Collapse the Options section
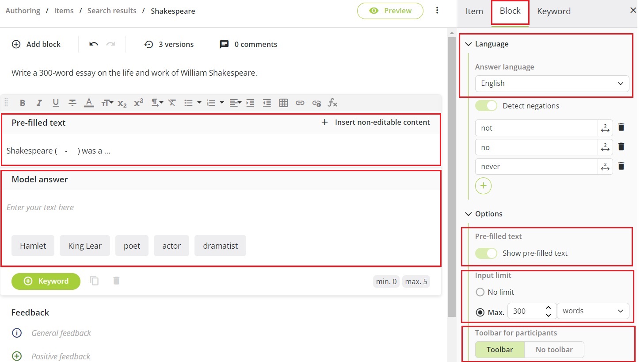The width and height of the screenshot is (644, 362). tap(469, 214)
